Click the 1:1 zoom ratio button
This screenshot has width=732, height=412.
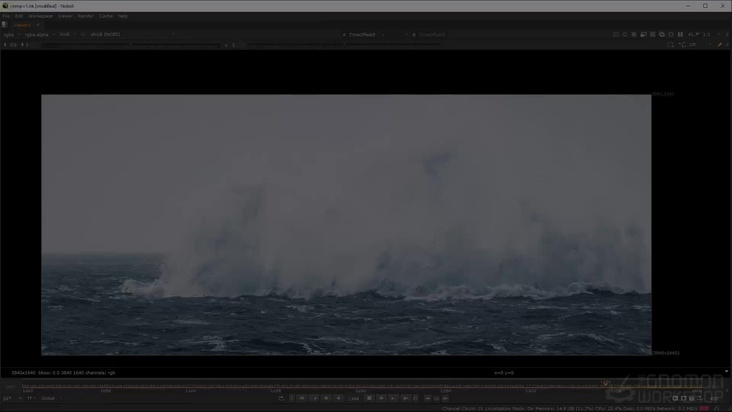click(x=706, y=34)
